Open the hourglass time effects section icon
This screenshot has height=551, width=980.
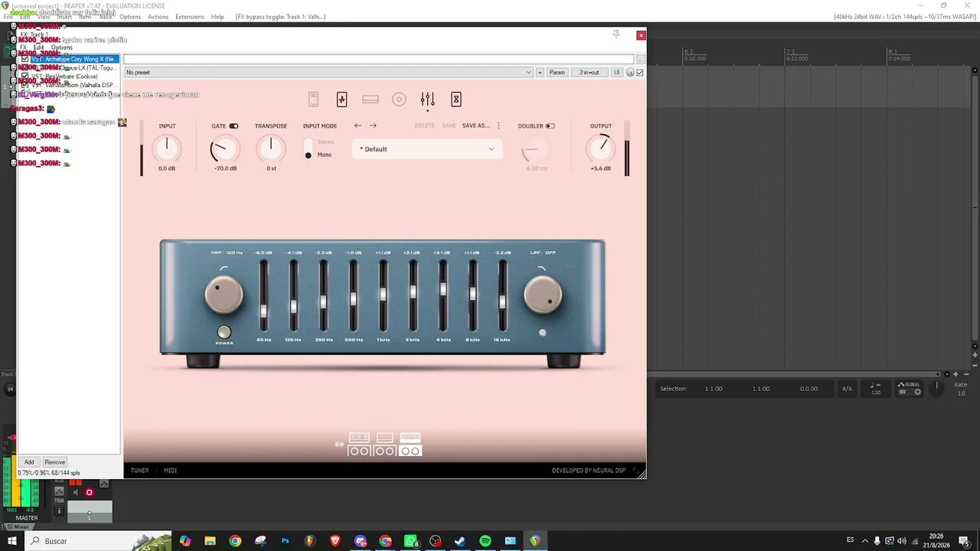[456, 99]
